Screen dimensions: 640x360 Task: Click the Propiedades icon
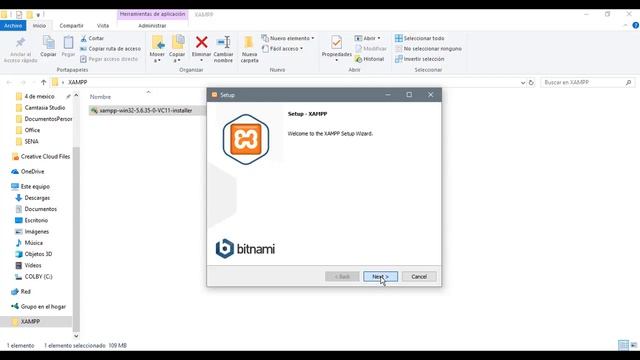click(336, 42)
